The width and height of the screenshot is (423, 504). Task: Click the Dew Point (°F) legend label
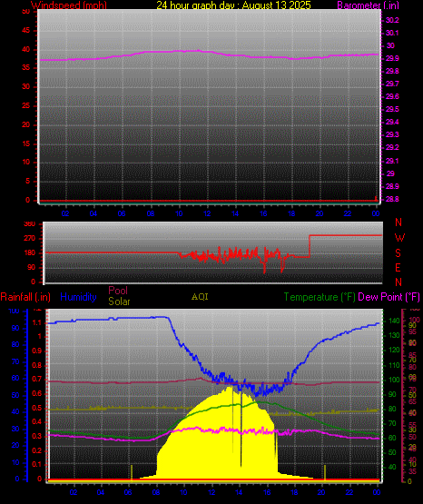[389, 297]
